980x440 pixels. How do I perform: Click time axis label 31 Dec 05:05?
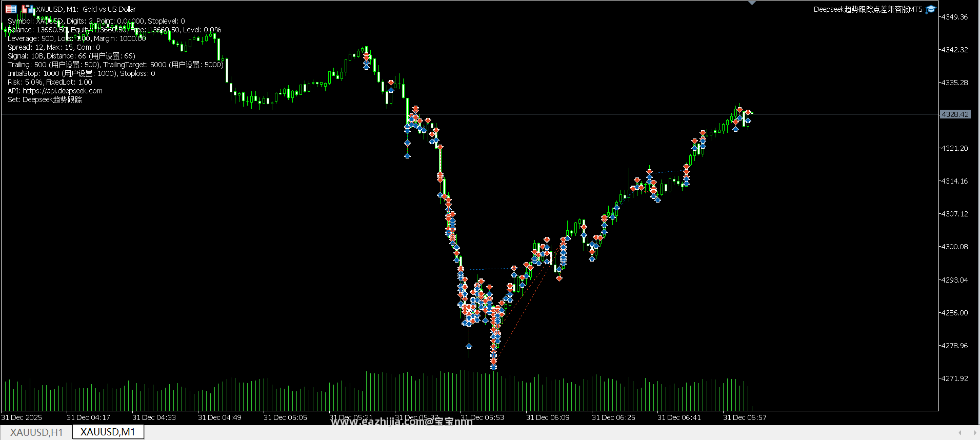tap(285, 417)
